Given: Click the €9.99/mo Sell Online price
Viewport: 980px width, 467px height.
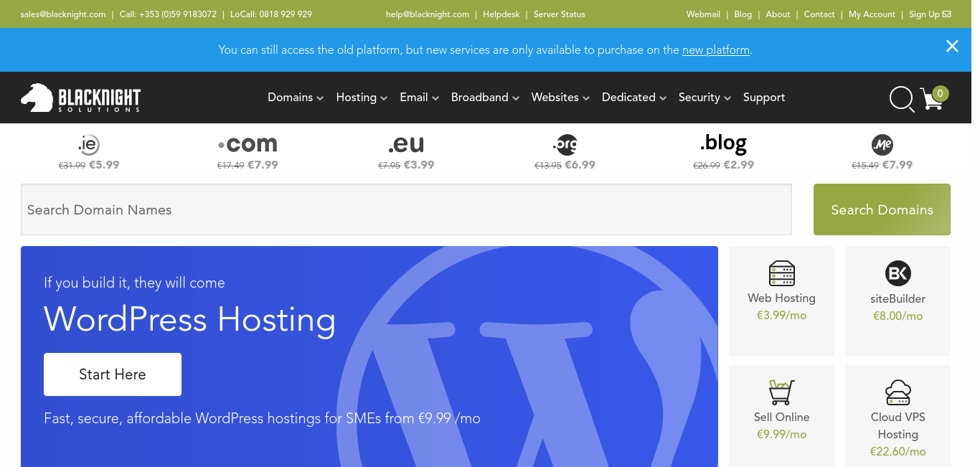Looking at the screenshot, I should 781,435.
